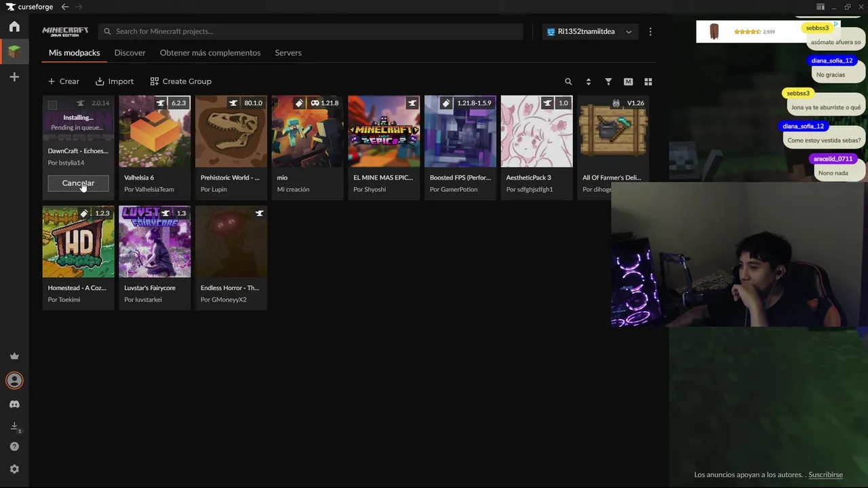Click the Por ValhelsiaTeam author text
The height and width of the screenshot is (488, 868).
pos(149,190)
